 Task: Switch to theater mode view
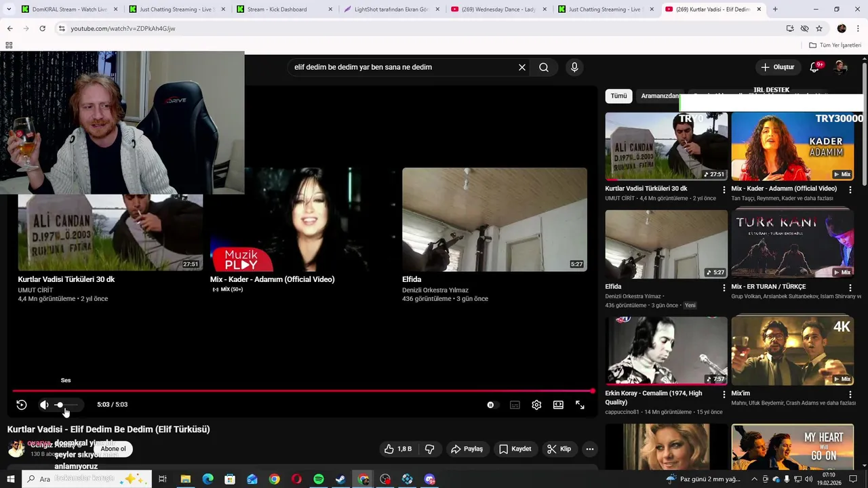558,405
